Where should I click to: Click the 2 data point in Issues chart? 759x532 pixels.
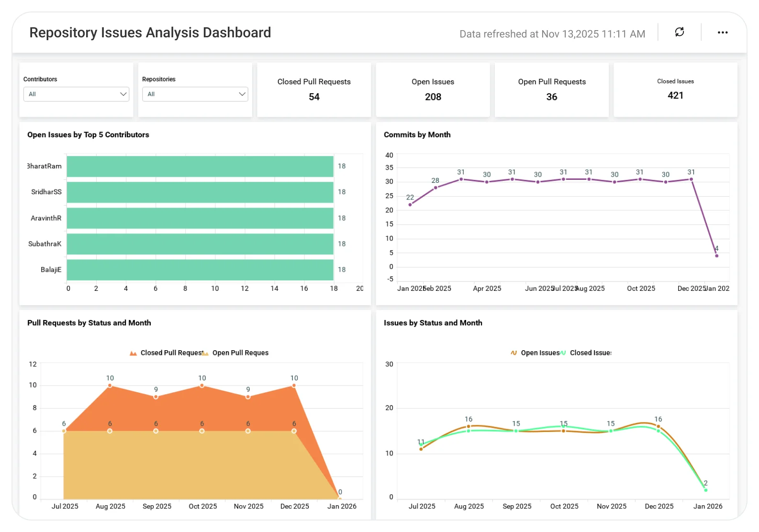point(706,490)
